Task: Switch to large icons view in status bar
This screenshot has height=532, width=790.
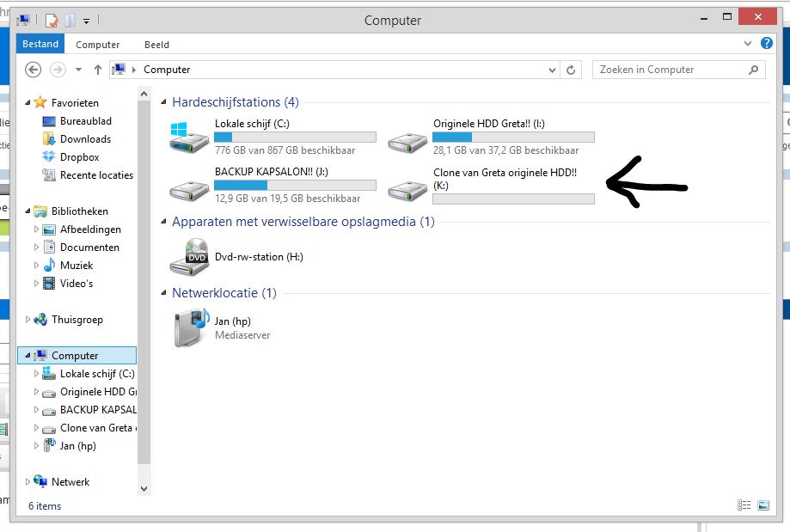Action: tap(763, 504)
